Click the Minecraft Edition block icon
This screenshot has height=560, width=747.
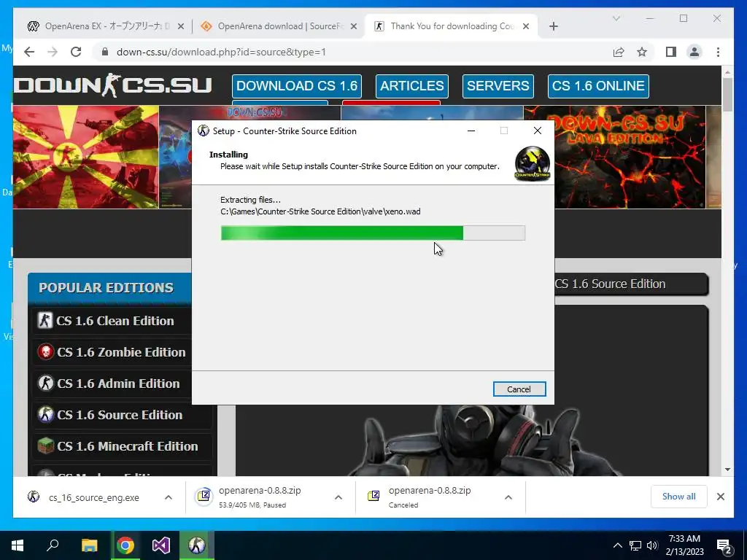[x=46, y=446]
